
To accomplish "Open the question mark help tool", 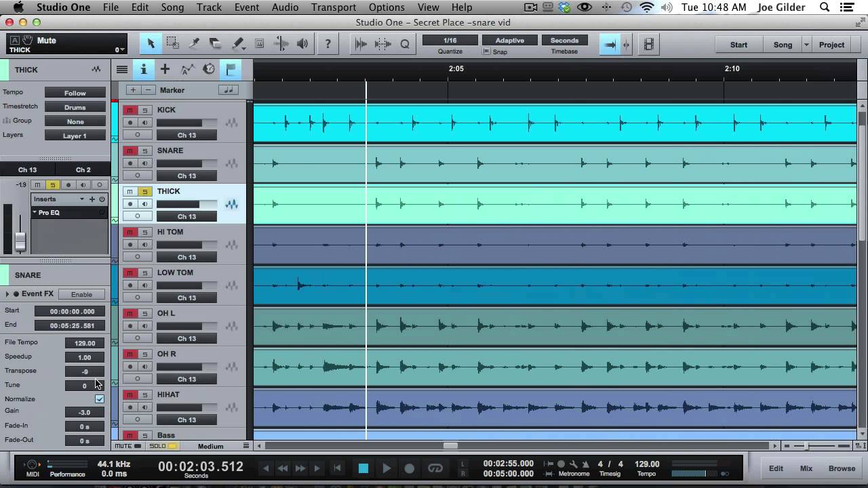I will (328, 44).
